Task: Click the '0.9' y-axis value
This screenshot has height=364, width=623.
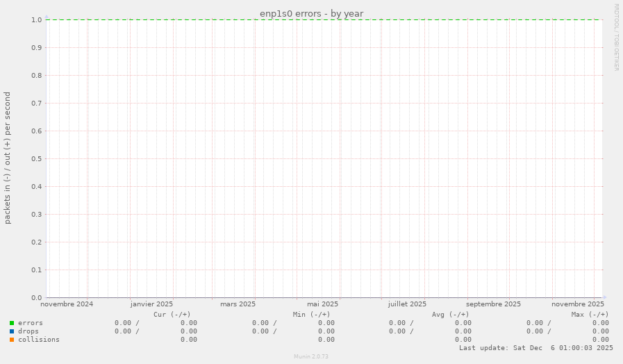Action: click(x=37, y=48)
